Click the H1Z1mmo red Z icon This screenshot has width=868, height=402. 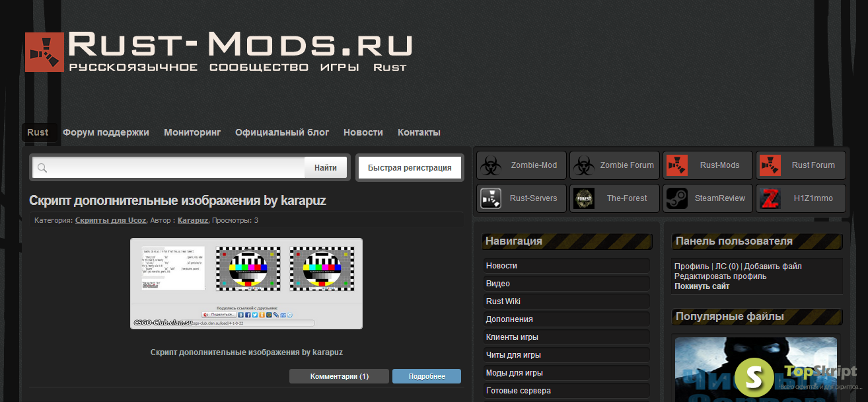770,198
